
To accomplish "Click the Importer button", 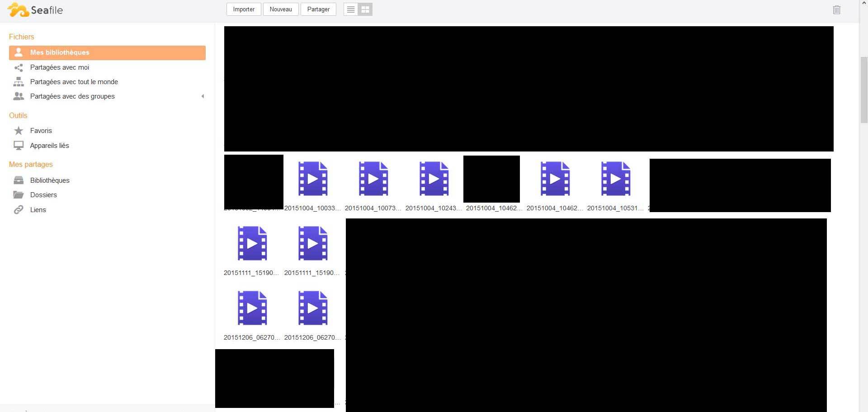I will point(244,9).
